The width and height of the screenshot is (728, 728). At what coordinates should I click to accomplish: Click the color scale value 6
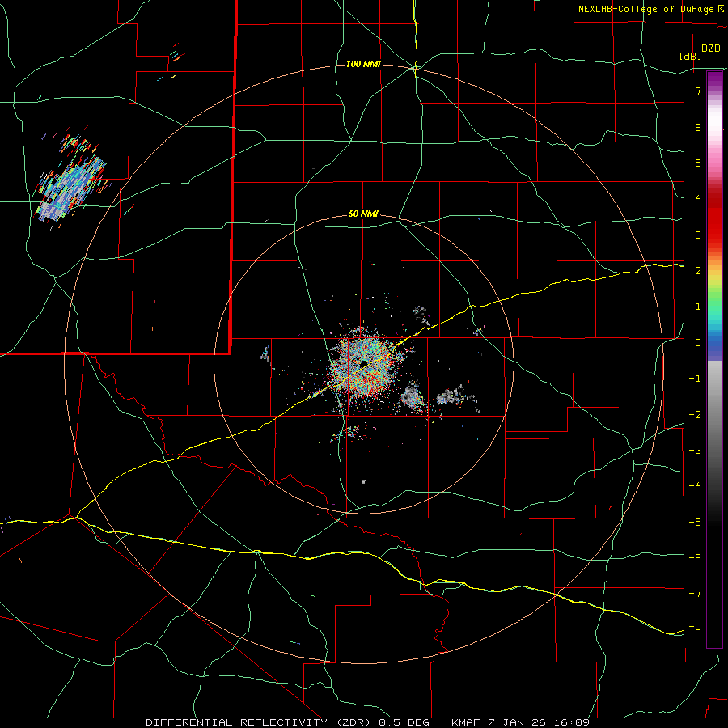click(698, 127)
